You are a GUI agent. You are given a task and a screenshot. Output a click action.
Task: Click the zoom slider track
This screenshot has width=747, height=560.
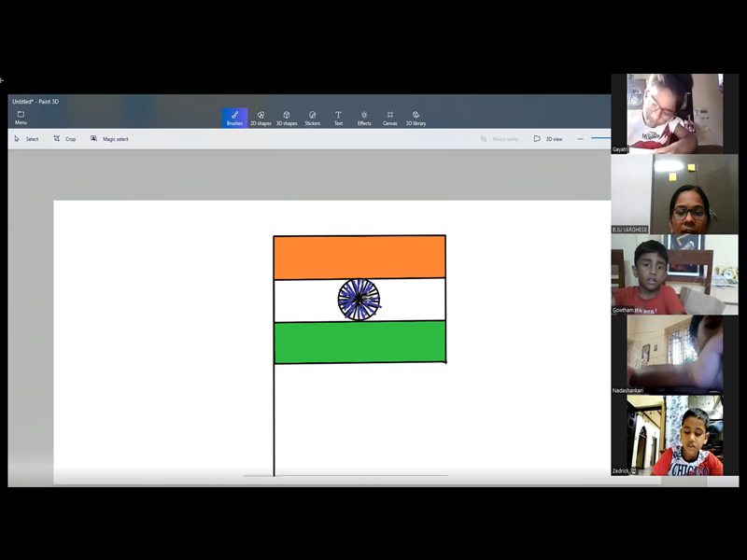600,139
